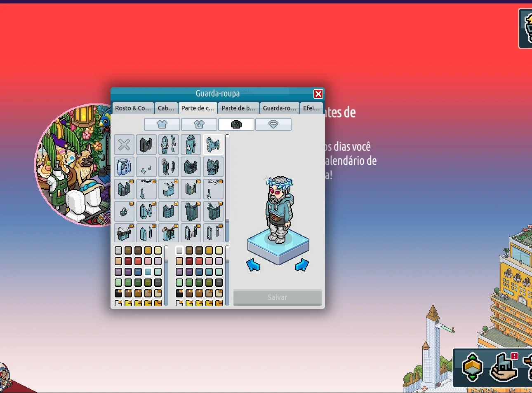The width and height of the screenshot is (532, 393).
Task: Pick the HC jacket with white fur collar
Action: (x=124, y=233)
